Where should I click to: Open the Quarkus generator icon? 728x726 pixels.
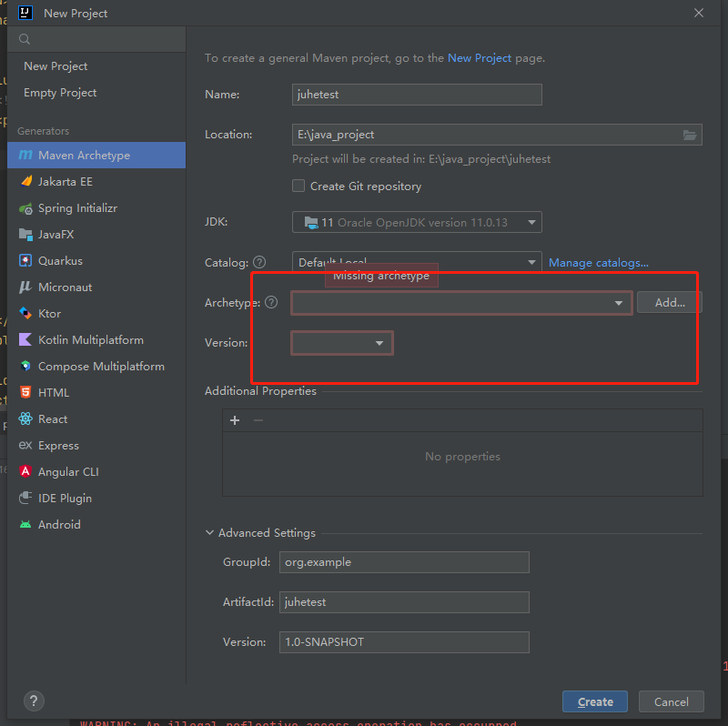(25, 260)
